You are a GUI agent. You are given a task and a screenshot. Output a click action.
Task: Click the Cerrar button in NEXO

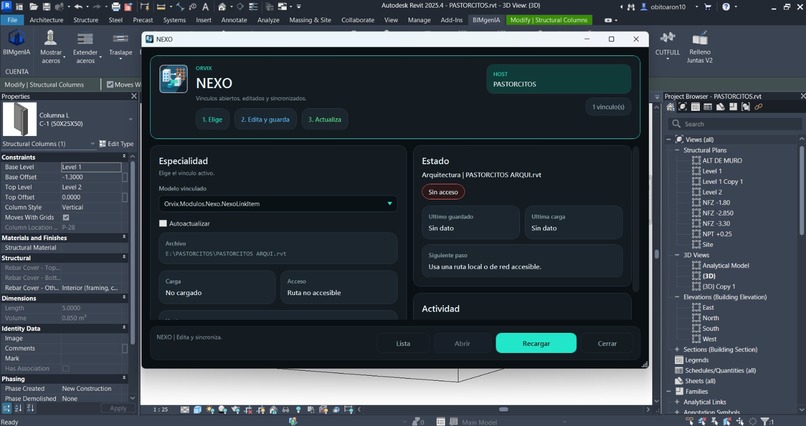tap(607, 343)
